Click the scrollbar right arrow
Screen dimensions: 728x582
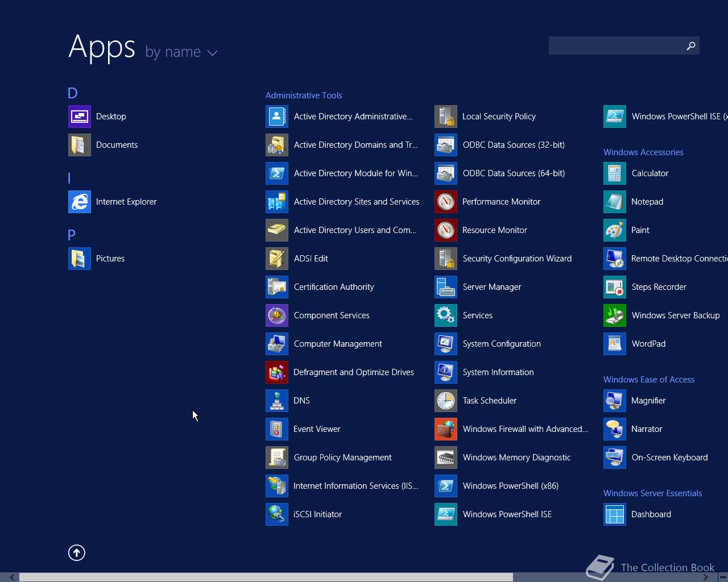[x=706, y=577]
